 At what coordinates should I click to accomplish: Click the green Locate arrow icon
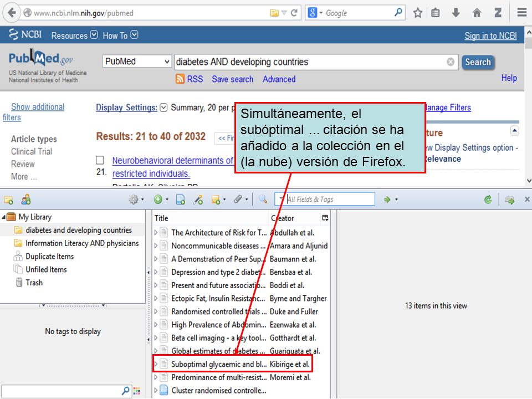pos(387,199)
